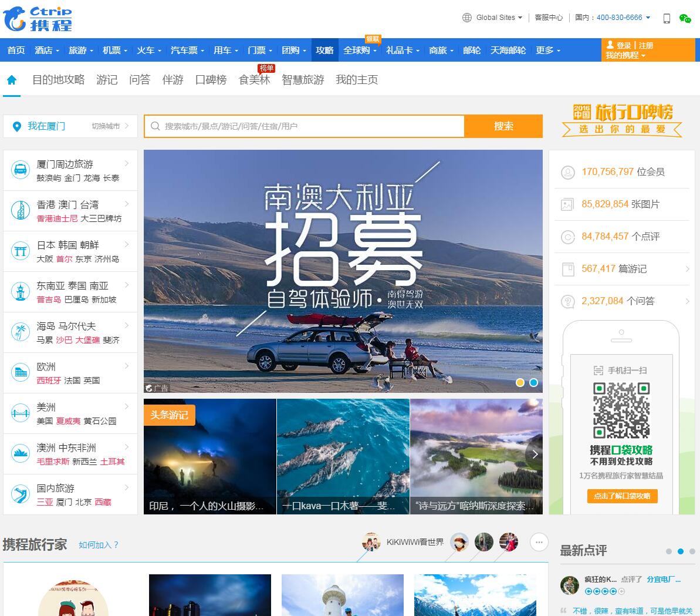Click the WeChat icon in the header

point(685,18)
